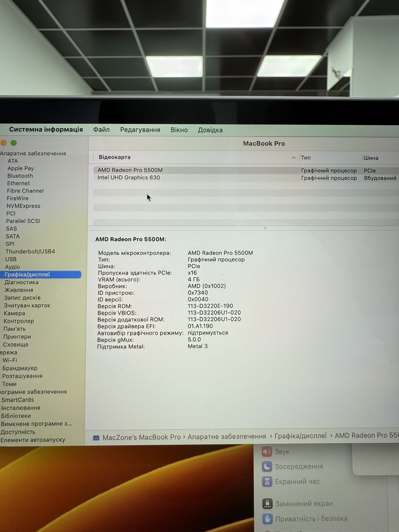Click the sort arrow in Відеокарта column
The height and width of the screenshot is (532, 399).
[294, 158]
